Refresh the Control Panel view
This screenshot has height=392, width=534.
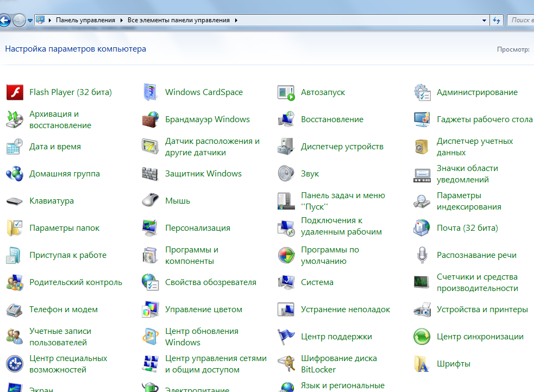(x=497, y=21)
